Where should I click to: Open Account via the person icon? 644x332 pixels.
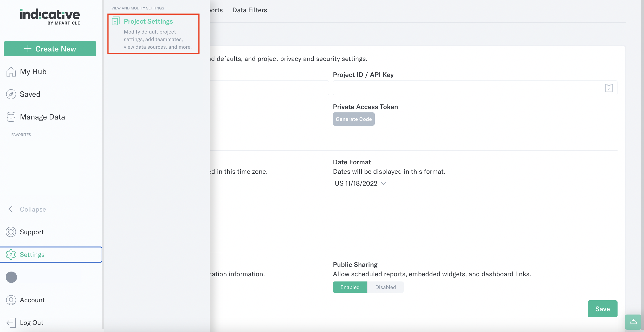point(11,300)
